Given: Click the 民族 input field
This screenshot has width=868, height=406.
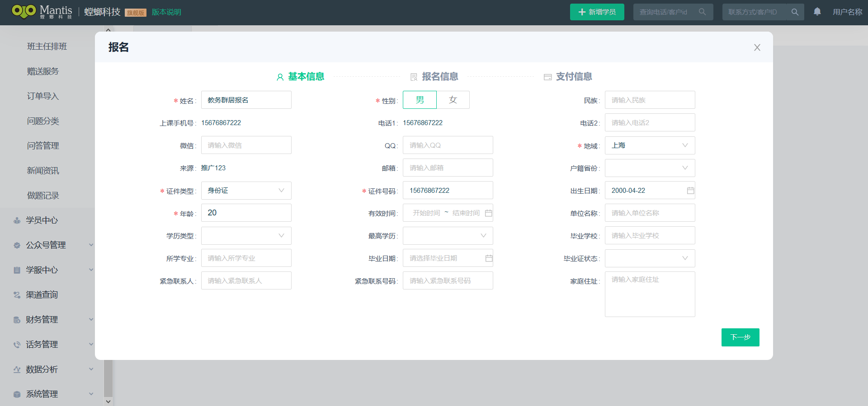Looking at the screenshot, I should click(650, 100).
